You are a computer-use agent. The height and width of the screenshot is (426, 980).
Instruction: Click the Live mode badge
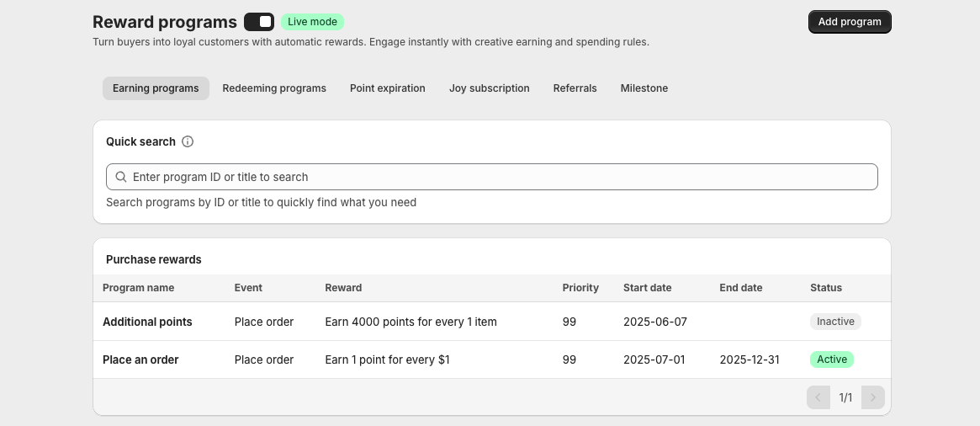pos(312,22)
